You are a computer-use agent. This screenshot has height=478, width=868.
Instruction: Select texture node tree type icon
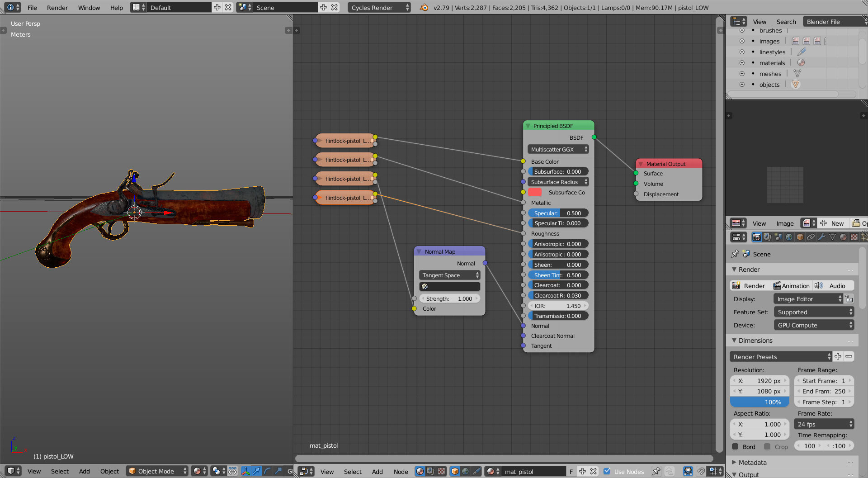click(x=442, y=471)
